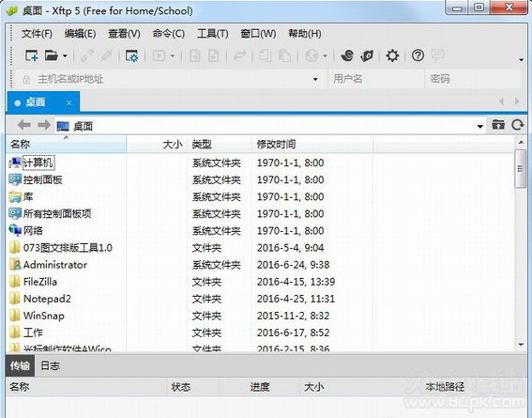Viewport: 532px width, 418px height.
Task: Click the file list scrollbar up arrow
Action: coord(521,142)
